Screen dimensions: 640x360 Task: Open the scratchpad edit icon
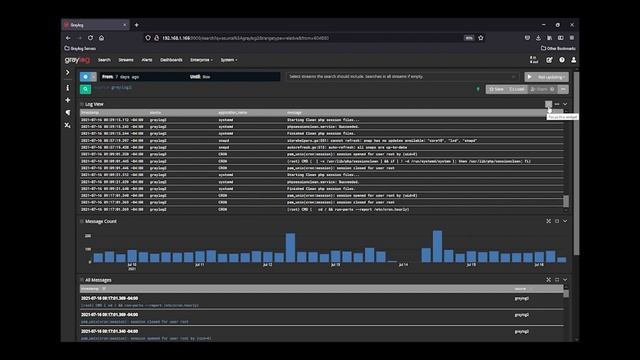[x=549, y=60]
